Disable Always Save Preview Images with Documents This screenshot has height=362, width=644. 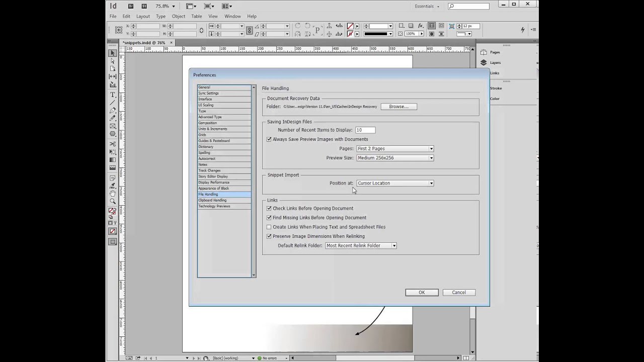click(269, 139)
